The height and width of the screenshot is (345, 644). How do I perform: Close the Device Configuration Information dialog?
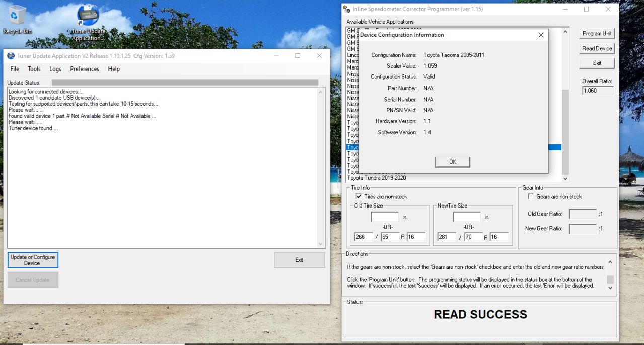pos(541,35)
